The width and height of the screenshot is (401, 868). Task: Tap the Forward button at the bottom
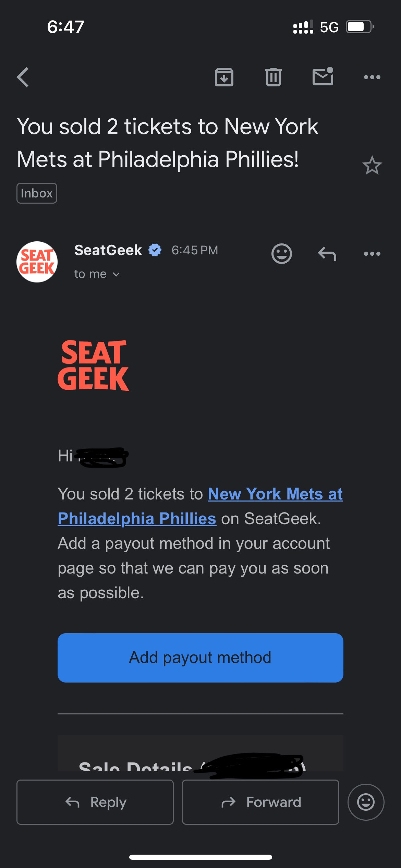point(260,802)
